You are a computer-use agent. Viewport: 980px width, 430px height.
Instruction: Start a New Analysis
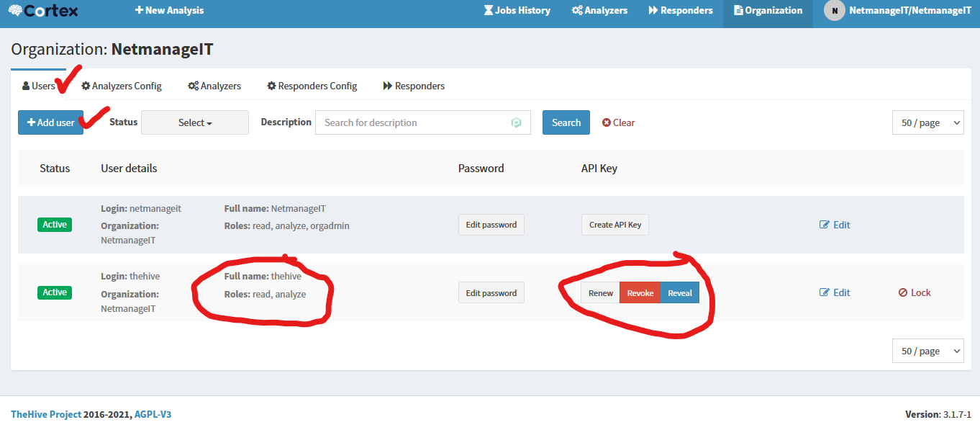click(x=169, y=11)
